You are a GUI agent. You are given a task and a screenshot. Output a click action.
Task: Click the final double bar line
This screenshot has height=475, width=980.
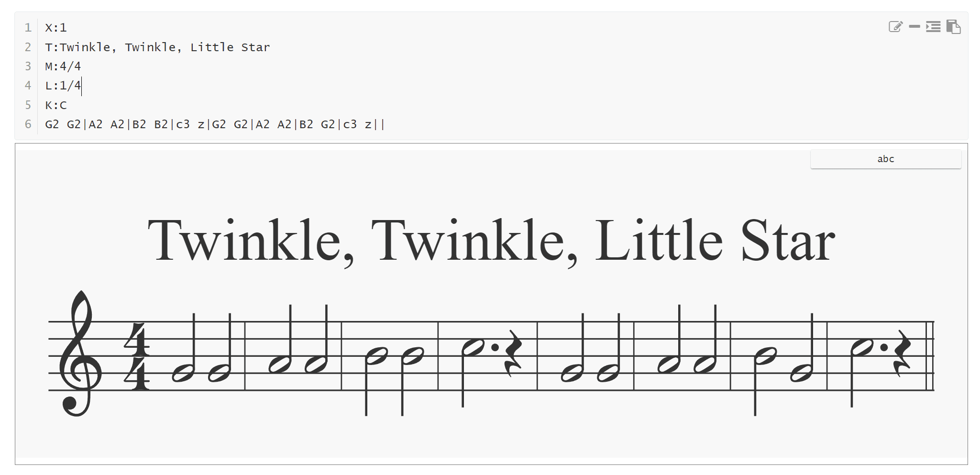[930, 356]
